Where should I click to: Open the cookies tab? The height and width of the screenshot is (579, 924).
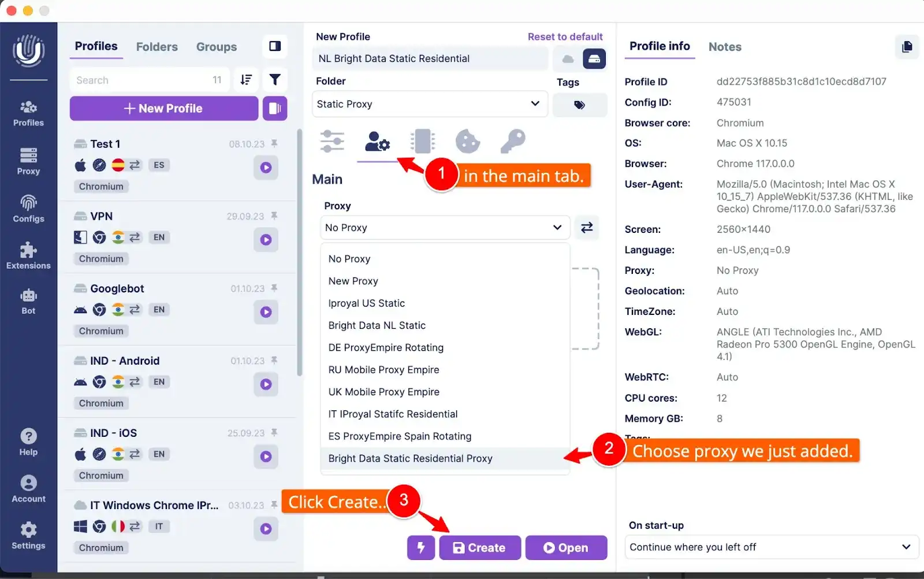coord(467,142)
